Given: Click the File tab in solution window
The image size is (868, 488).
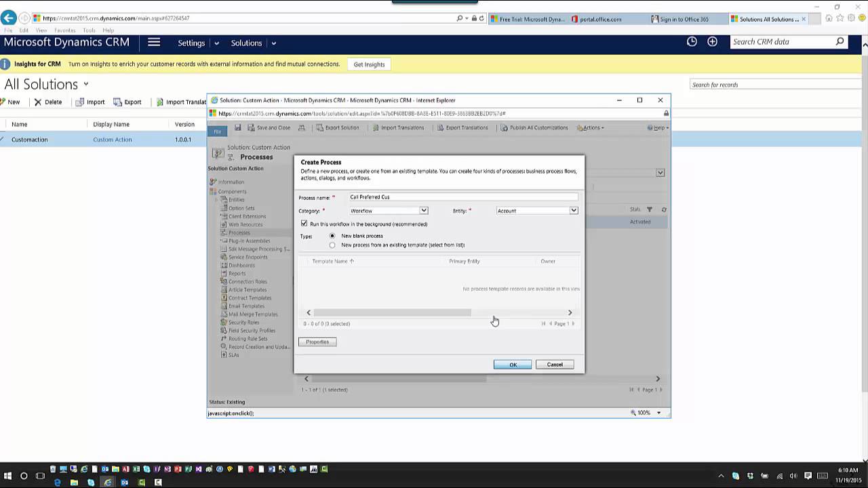Looking at the screenshot, I should [x=217, y=131].
